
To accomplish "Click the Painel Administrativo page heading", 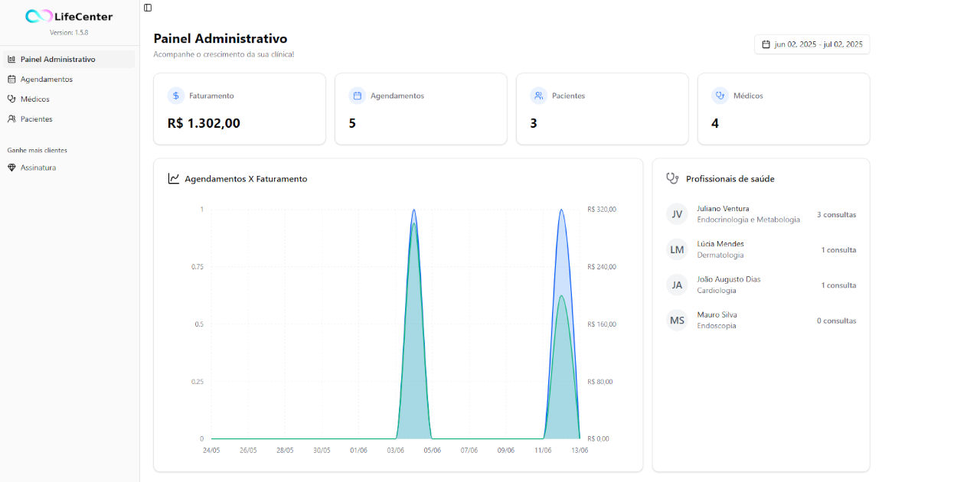I will 220,38.
